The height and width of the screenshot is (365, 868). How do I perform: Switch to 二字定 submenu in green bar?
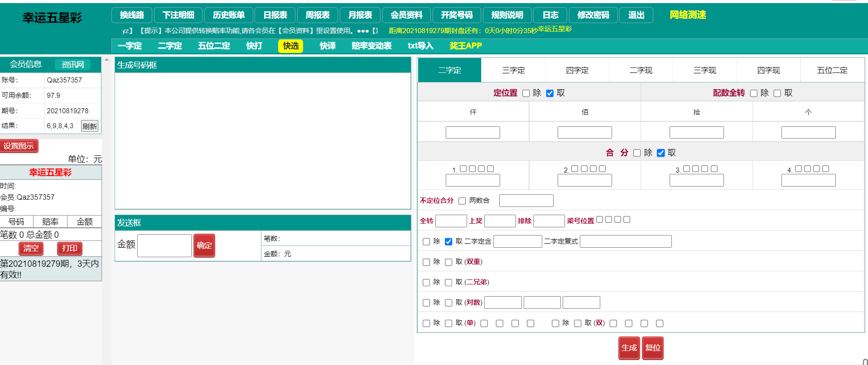(x=170, y=46)
